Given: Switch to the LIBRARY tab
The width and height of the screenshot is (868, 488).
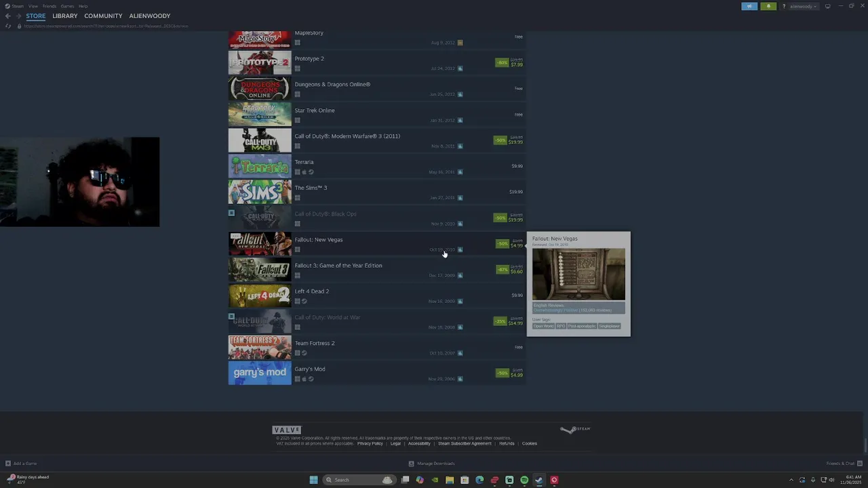Looking at the screenshot, I should coord(65,16).
